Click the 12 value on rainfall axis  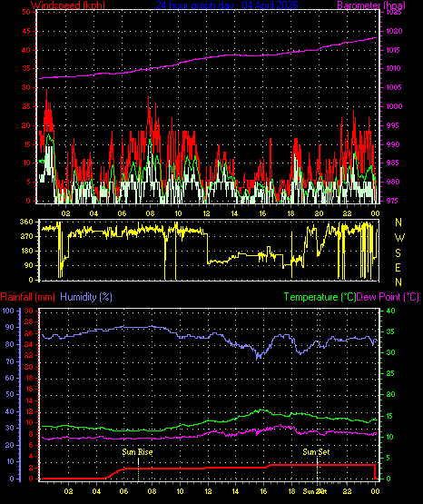pos(29,411)
